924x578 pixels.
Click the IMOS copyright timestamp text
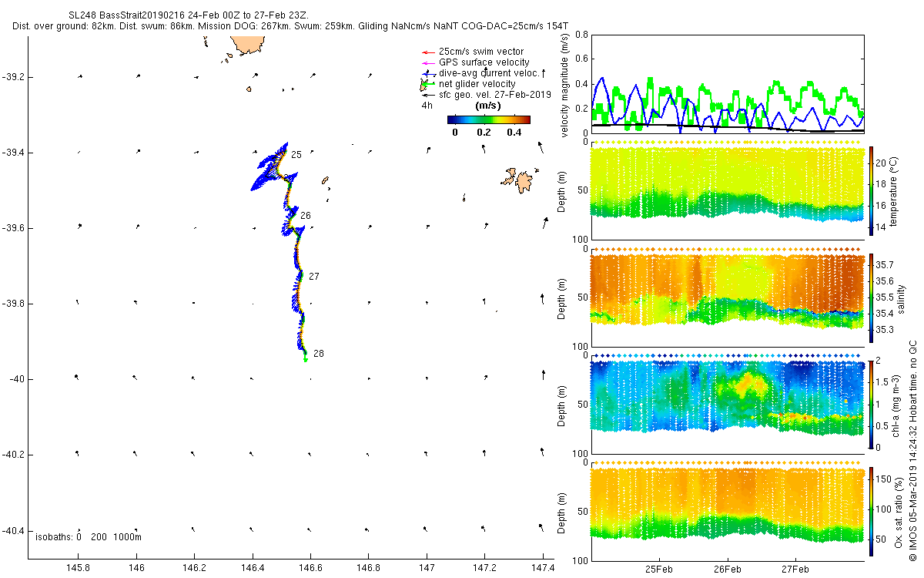click(x=913, y=451)
